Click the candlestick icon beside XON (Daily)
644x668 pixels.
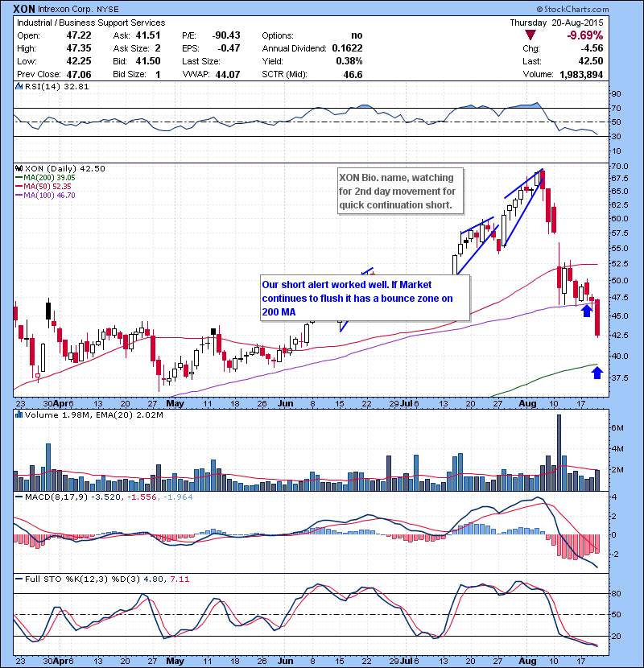(x=19, y=168)
